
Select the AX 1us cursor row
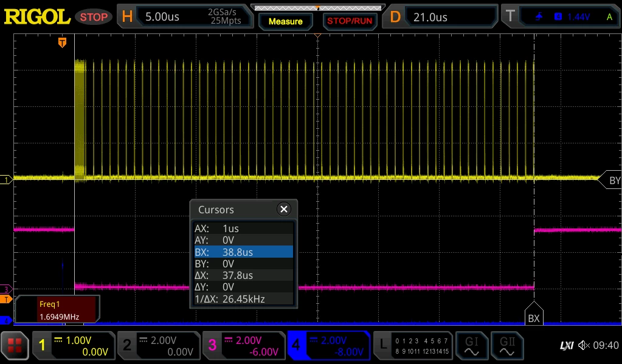[244, 228]
